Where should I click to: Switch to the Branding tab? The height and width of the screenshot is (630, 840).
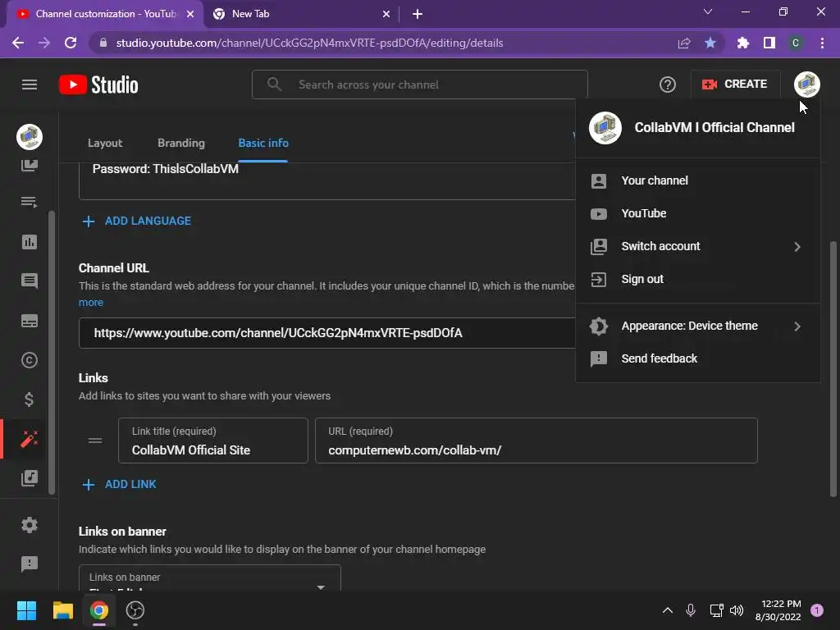[x=181, y=143]
